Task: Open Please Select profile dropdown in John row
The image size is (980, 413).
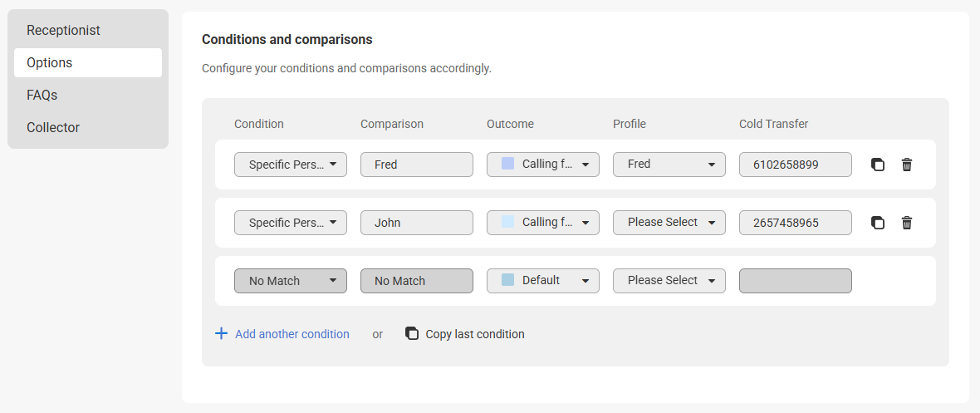Action: 669,223
